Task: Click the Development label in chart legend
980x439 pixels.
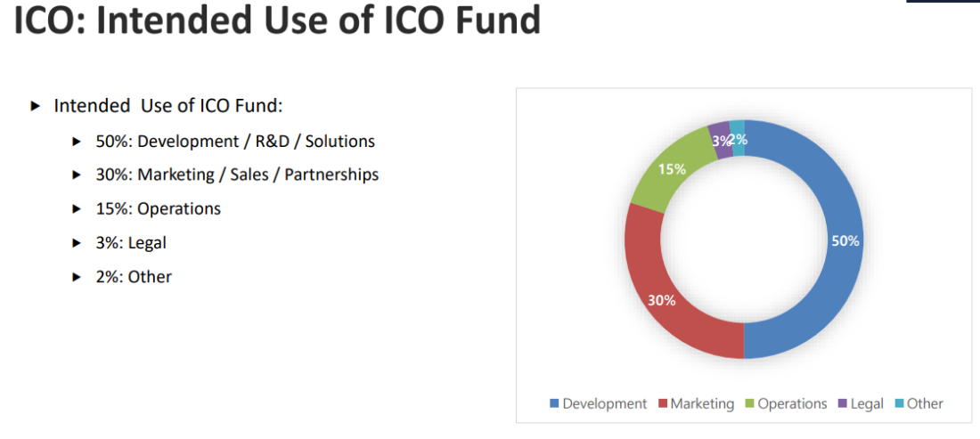Action: (604, 404)
